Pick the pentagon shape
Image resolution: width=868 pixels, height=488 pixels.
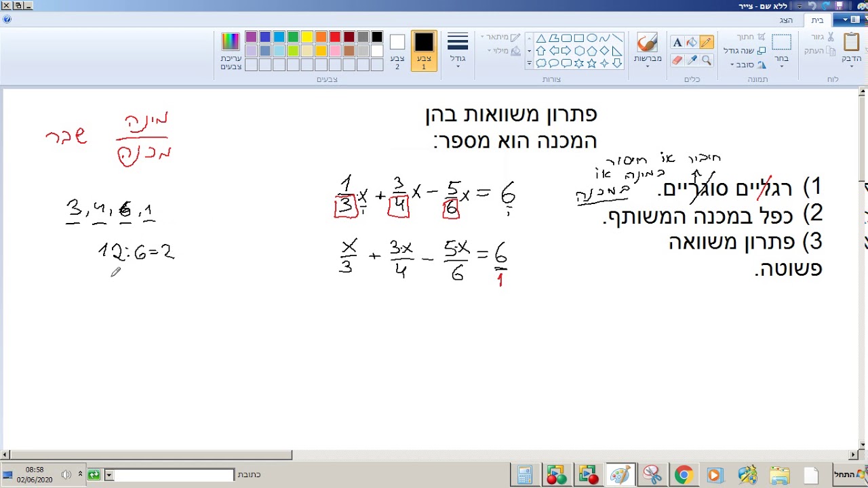pyautogui.click(x=592, y=51)
